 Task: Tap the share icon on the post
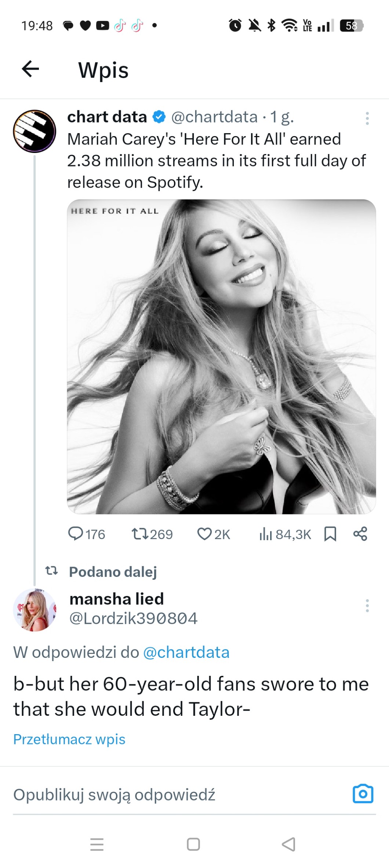[x=360, y=534]
